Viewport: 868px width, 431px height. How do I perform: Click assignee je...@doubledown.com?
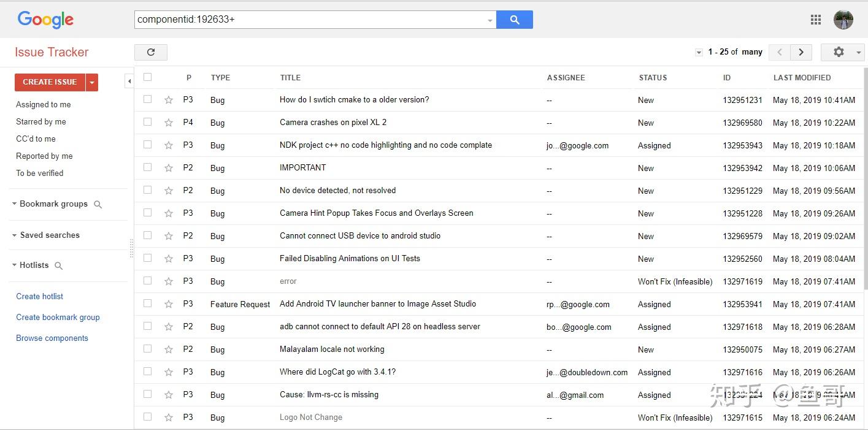click(587, 372)
